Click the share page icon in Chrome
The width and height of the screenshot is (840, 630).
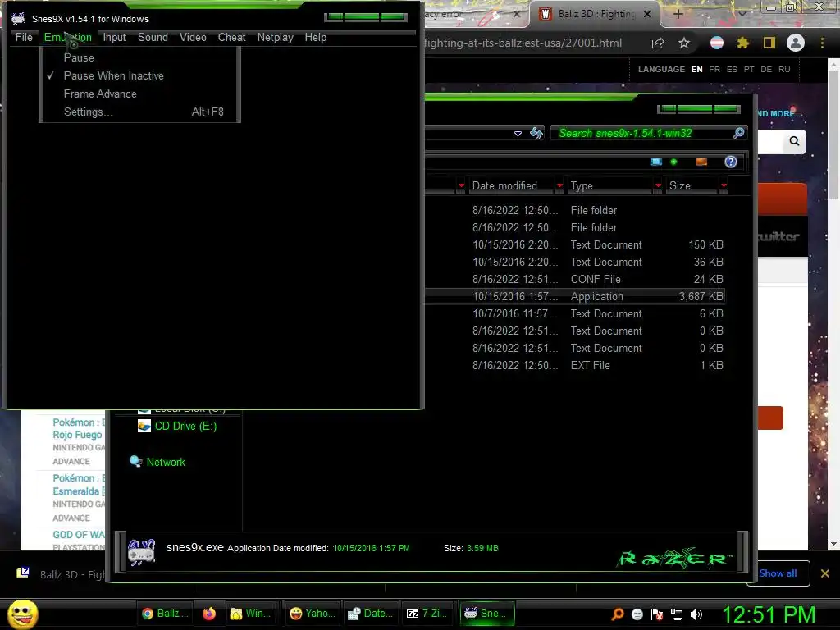[x=658, y=43]
